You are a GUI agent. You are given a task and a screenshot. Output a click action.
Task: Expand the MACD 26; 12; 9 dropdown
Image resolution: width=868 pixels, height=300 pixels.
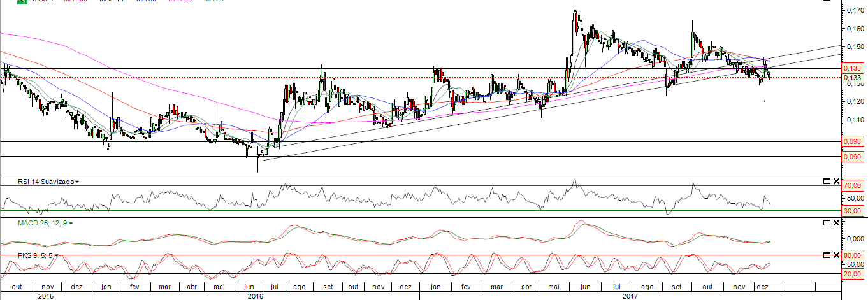coord(71,224)
